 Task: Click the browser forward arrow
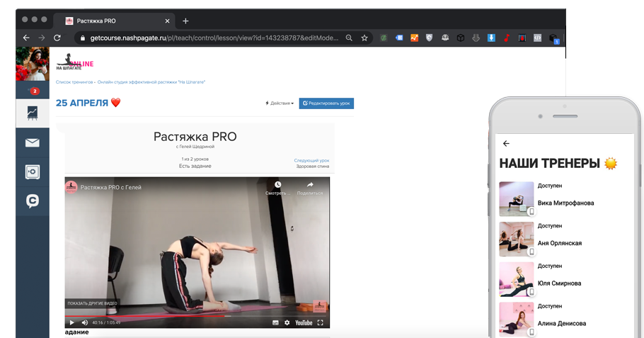coord(42,38)
